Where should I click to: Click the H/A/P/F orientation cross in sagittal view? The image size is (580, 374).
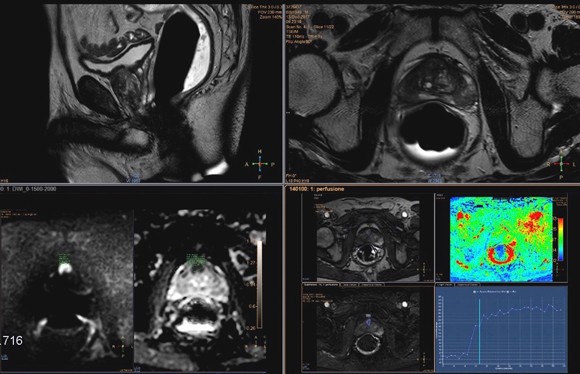point(260,164)
